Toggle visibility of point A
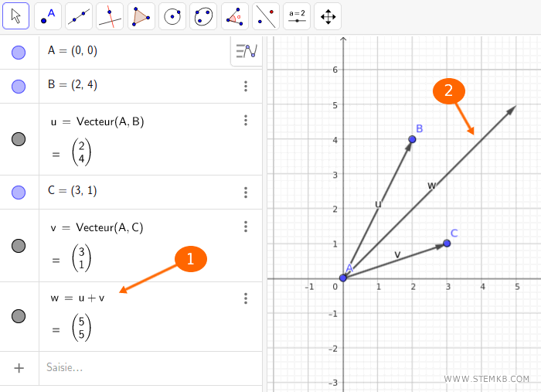The width and height of the screenshot is (541, 392). (x=19, y=53)
